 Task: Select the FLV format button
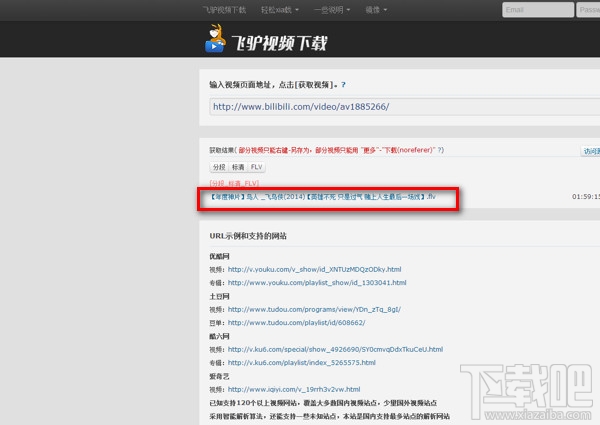coord(256,167)
